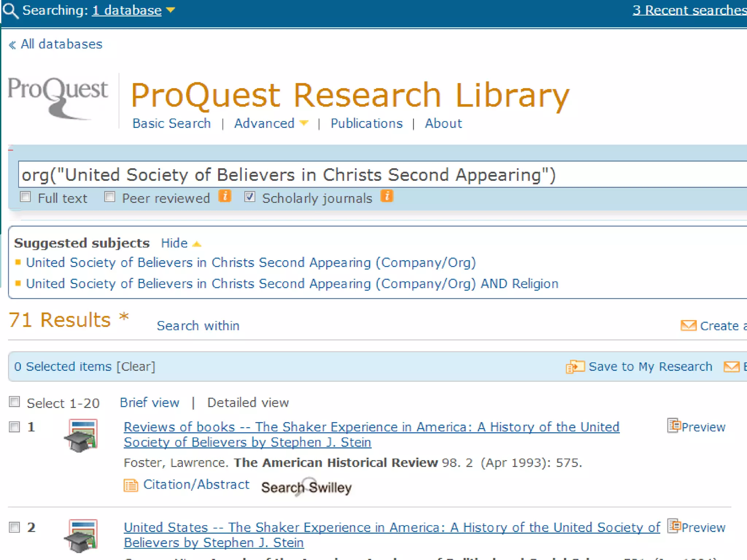Click the Search within link

[198, 326]
